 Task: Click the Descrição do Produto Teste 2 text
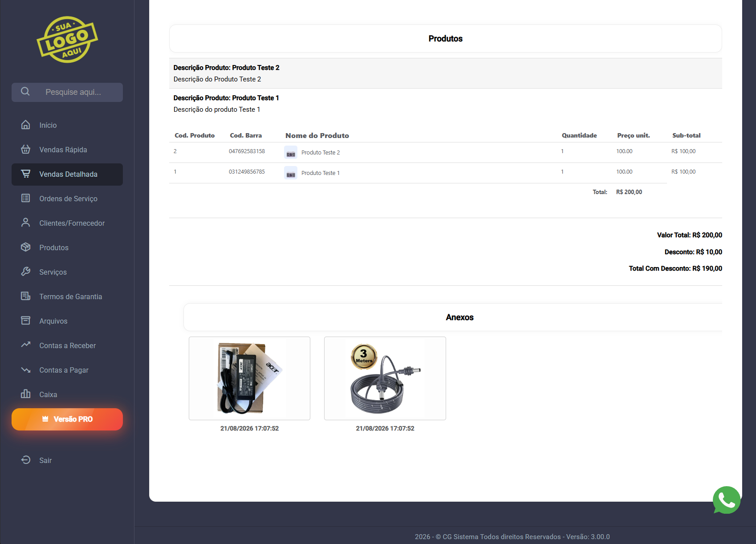click(217, 79)
